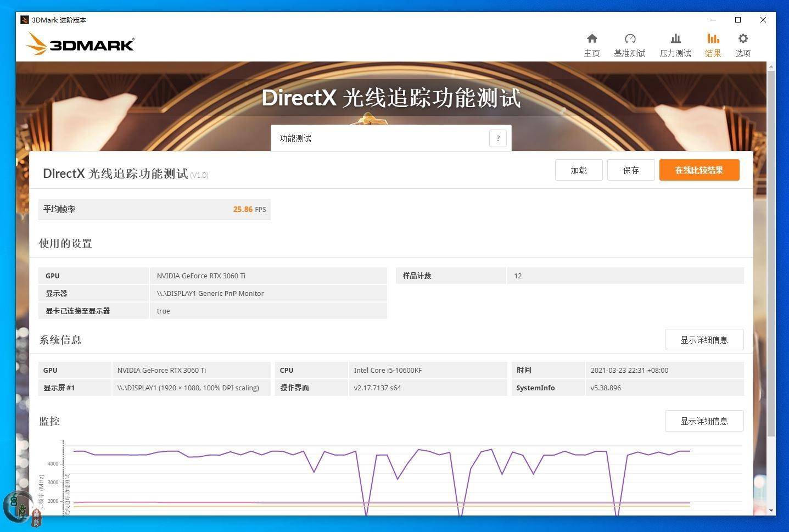This screenshot has height=532, width=789.
Task: Click the DISPLAY1 1920 × 1080 value
Action: coord(188,388)
